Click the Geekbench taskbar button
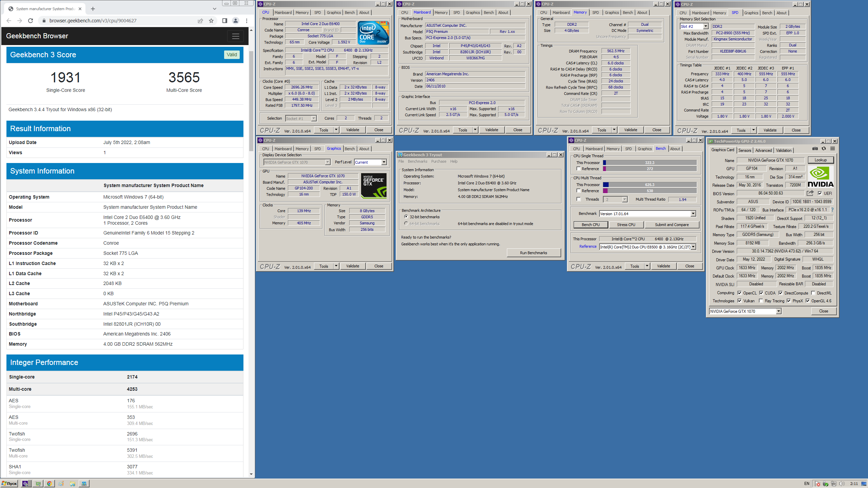Screen dimensions: 868x488 tap(84, 484)
